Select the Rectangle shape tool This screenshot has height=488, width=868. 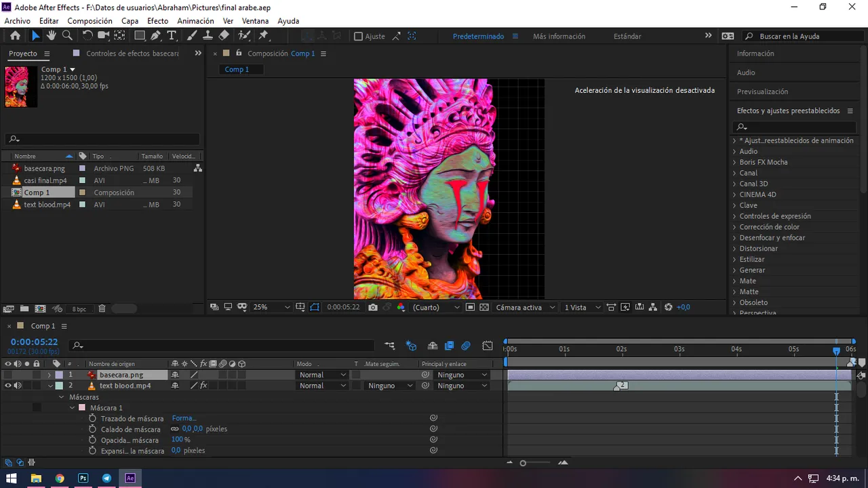click(x=140, y=36)
